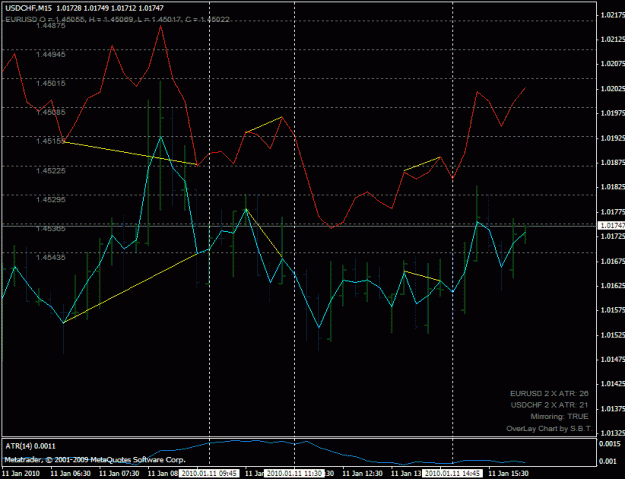The image size is (625, 479).
Task: Click 1.01675 on the price axis
Action: coord(613,261)
